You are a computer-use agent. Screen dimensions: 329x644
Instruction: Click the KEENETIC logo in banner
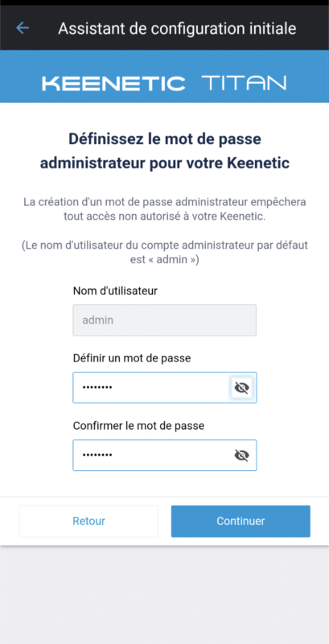pyautogui.click(x=113, y=84)
